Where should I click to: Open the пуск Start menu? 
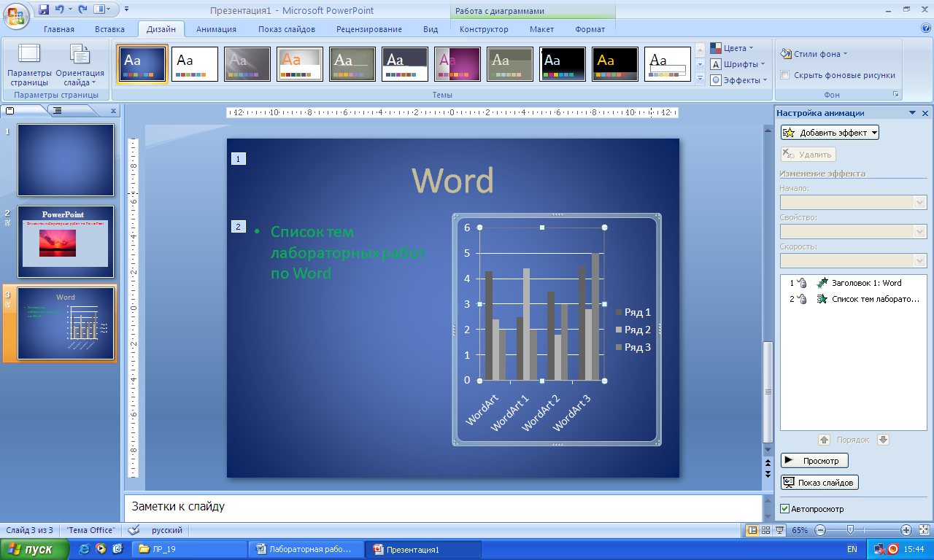tap(34, 550)
